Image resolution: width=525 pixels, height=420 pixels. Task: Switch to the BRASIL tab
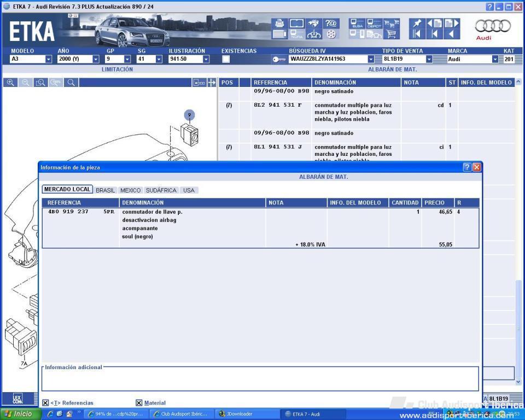coord(105,190)
